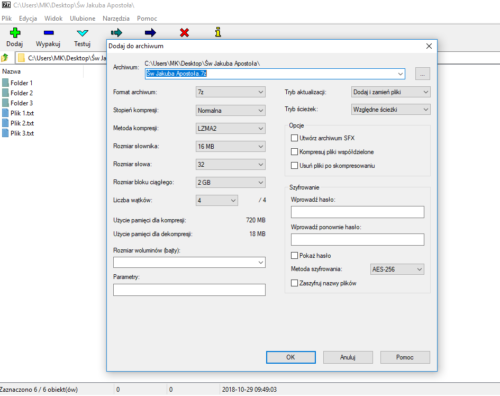Click the Folder 2 icon in file list
Viewport: 500px width, 396px height.
[5, 93]
